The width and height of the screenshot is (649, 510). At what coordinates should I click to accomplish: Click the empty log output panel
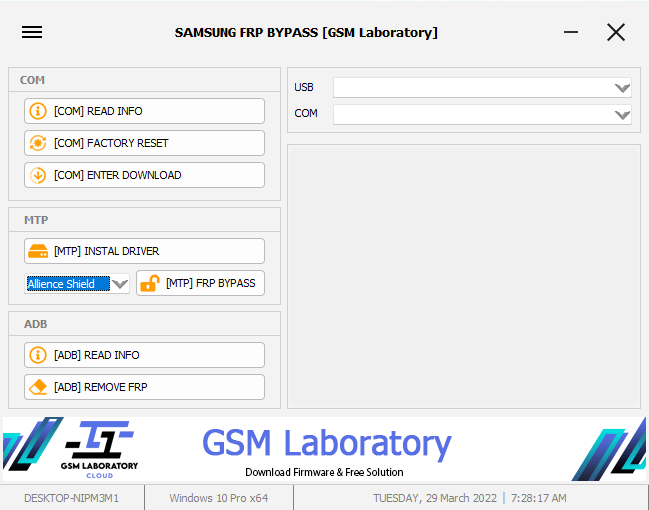pos(464,277)
